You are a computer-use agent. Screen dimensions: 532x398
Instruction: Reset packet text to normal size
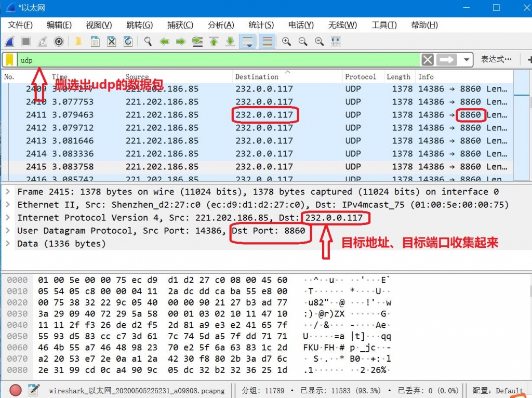point(319,42)
